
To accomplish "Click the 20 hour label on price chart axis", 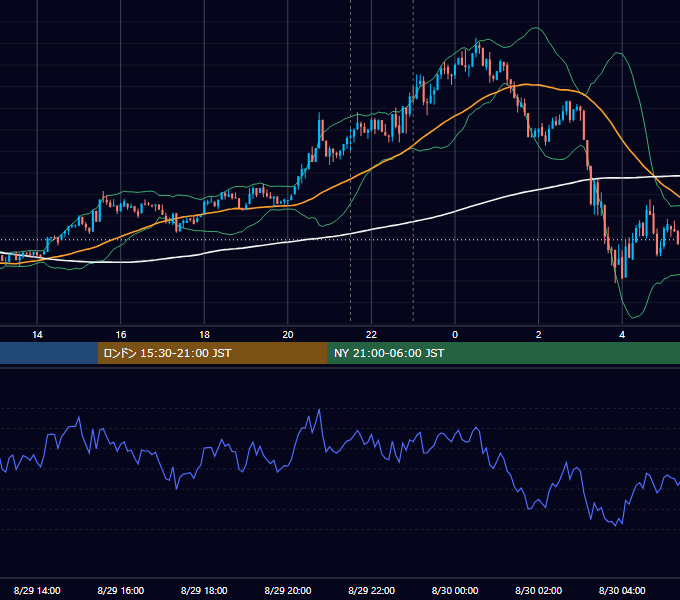I will pos(288,335).
